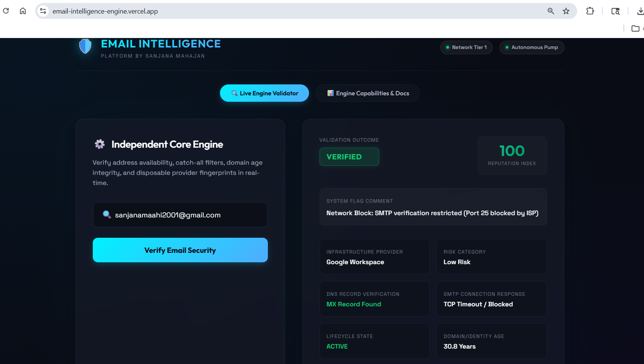Click the Network Tier 1 status pill
The width and height of the screenshot is (644, 364).
point(466,47)
